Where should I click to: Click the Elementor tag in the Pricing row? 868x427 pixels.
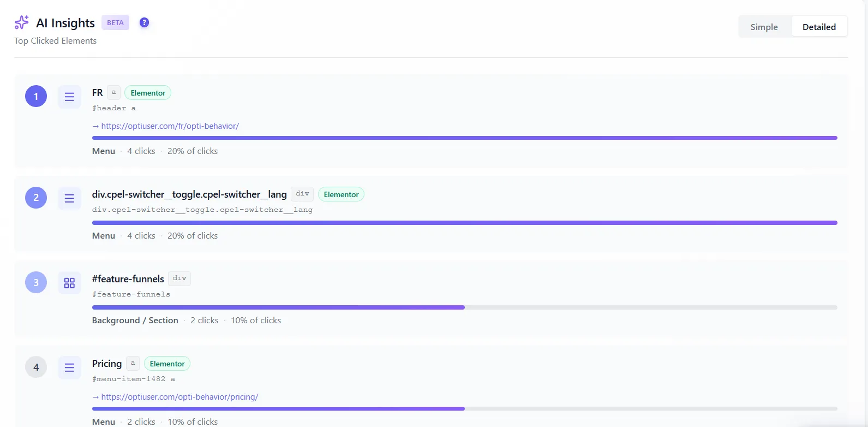click(167, 364)
